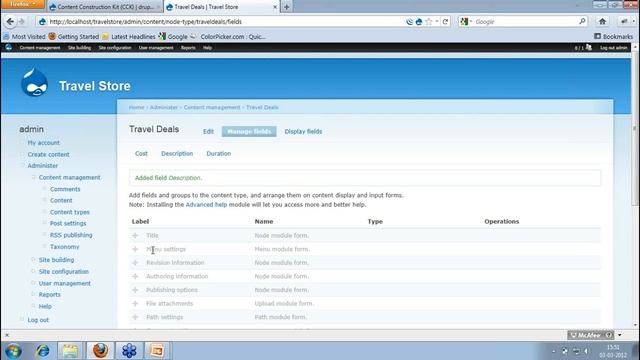Expand the User management sidebar item
The image size is (640, 360).
[33, 283]
